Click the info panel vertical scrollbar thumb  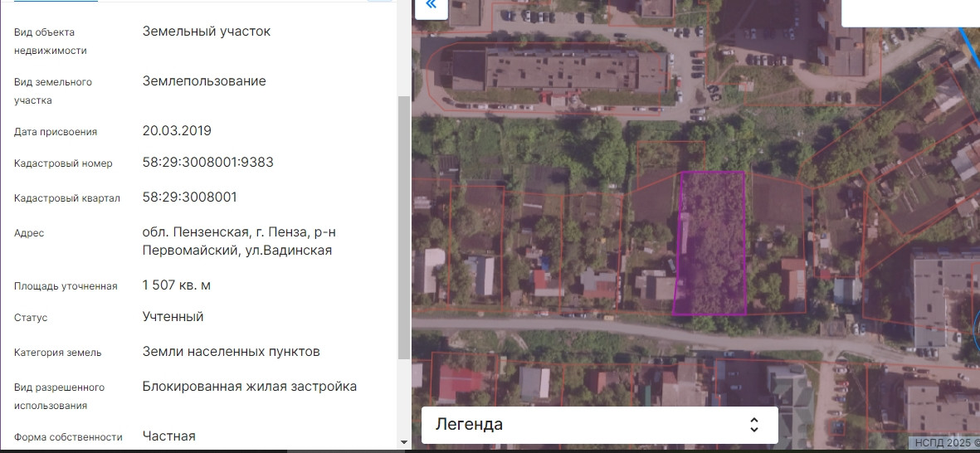click(403, 224)
